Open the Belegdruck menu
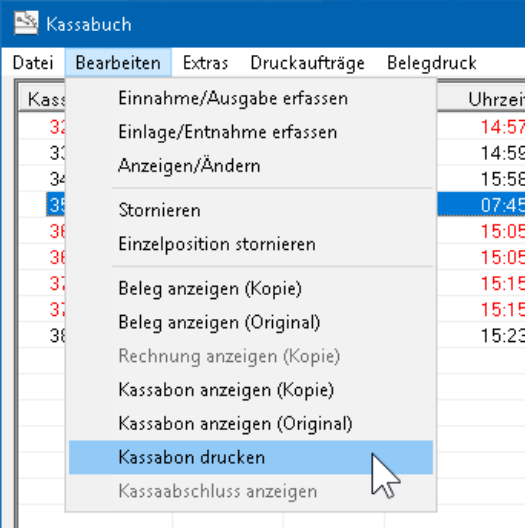This screenshot has width=525, height=528. click(x=432, y=63)
